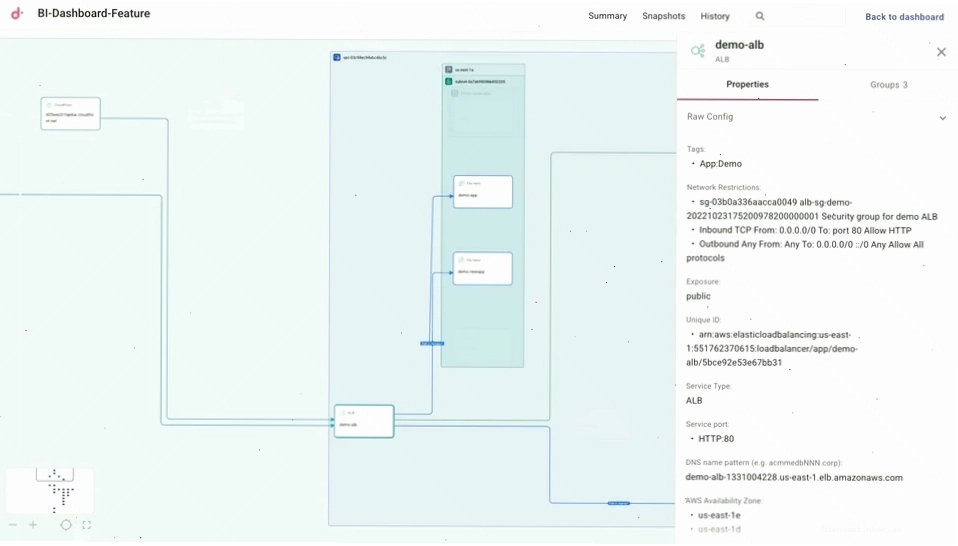
Task: Click the app logo beside BI-Dashboard-Feature
Action: (x=17, y=13)
